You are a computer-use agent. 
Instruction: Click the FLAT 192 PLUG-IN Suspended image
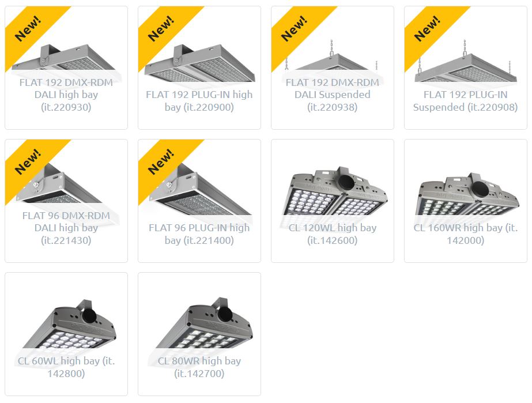click(466, 62)
